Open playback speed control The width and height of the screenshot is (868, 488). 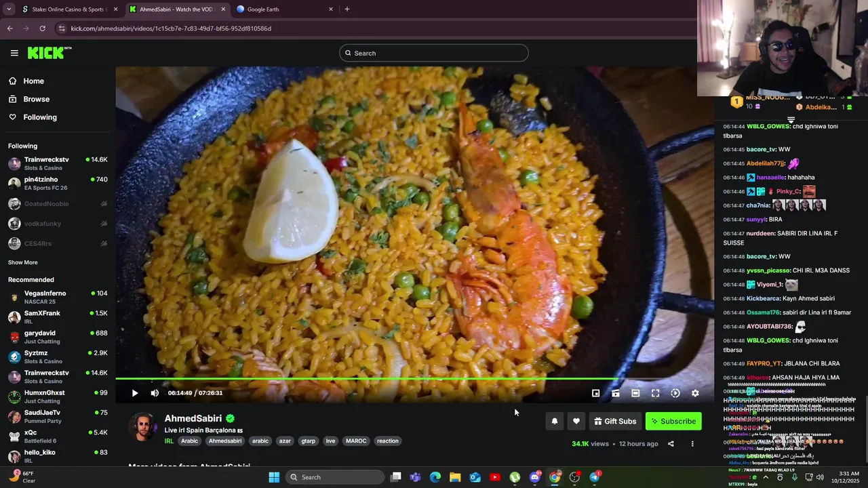[x=675, y=393]
